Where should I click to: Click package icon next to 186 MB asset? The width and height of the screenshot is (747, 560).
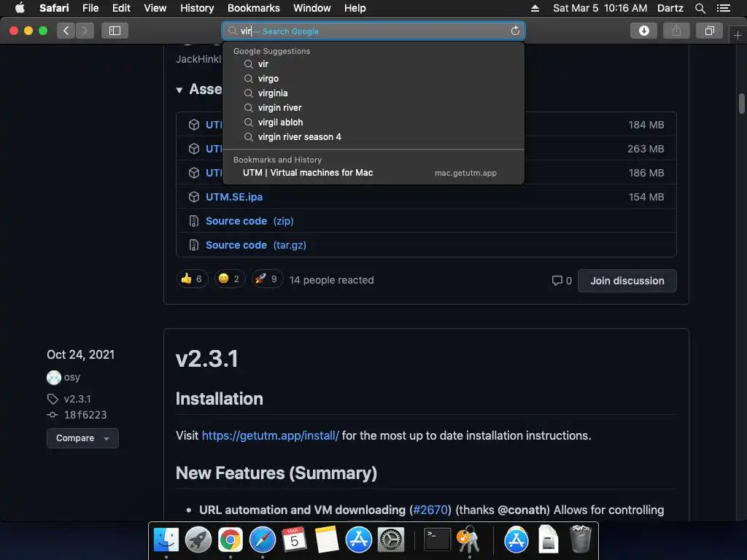click(194, 173)
